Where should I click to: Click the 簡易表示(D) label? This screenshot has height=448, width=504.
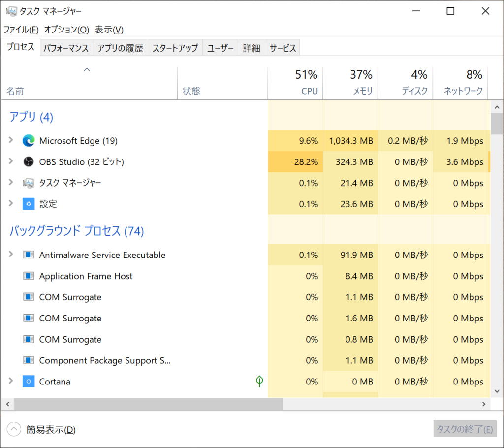pos(51,430)
